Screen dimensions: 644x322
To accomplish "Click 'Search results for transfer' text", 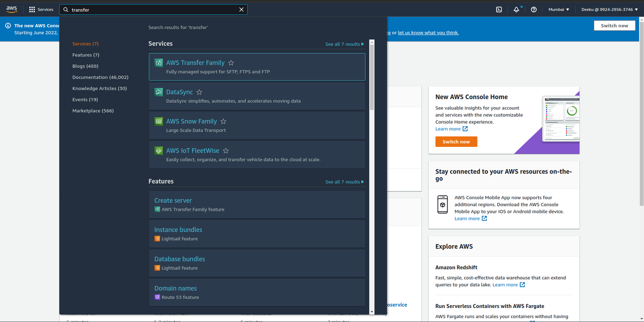I will 178,27.
